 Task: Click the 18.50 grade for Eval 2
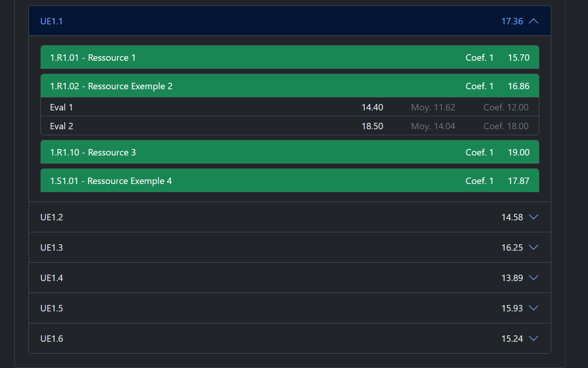pos(372,126)
